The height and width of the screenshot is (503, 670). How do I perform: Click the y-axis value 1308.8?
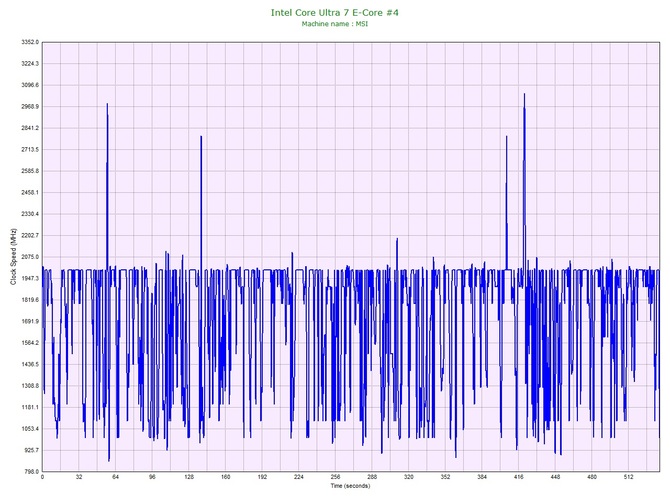coord(30,386)
